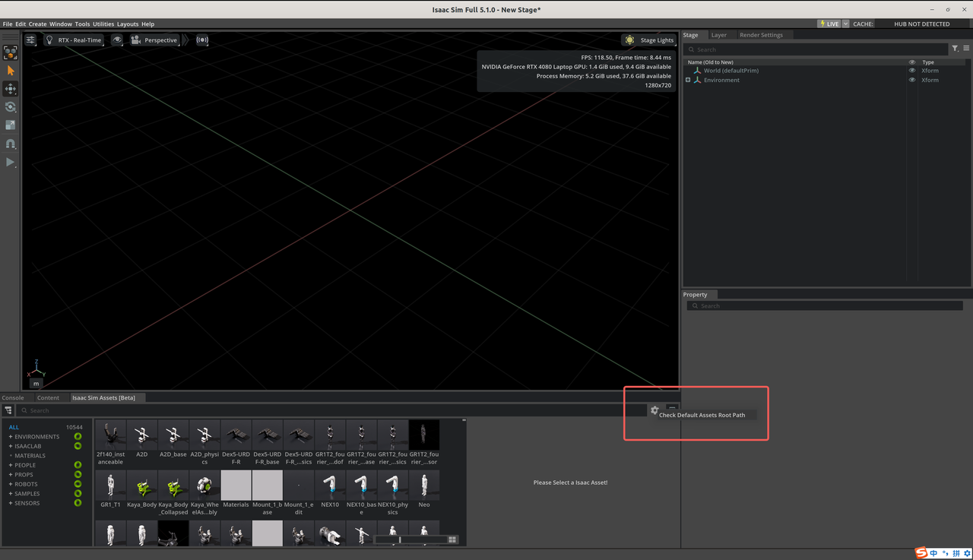Open the Layouts menu
The image size is (973, 560).
tap(128, 24)
